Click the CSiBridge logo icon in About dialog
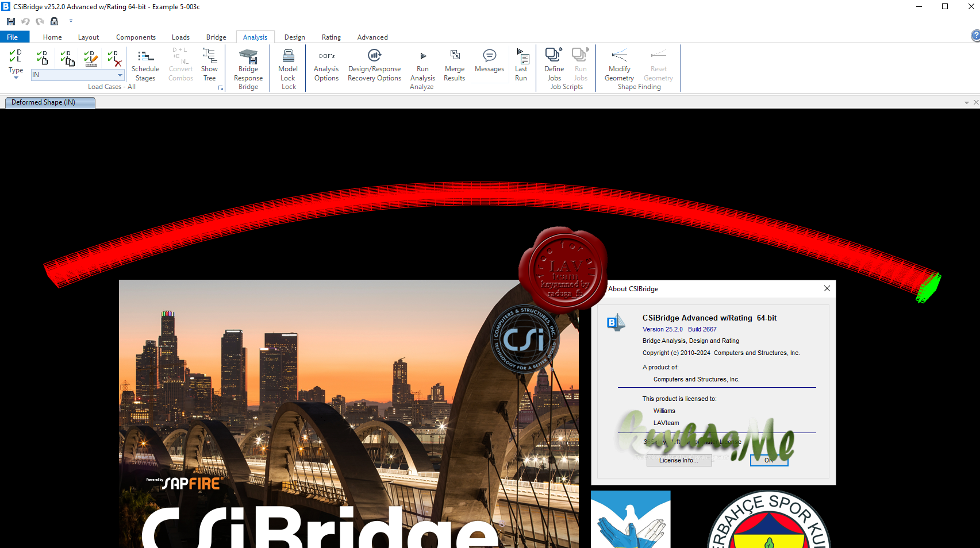Image resolution: width=980 pixels, height=548 pixels. point(616,322)
